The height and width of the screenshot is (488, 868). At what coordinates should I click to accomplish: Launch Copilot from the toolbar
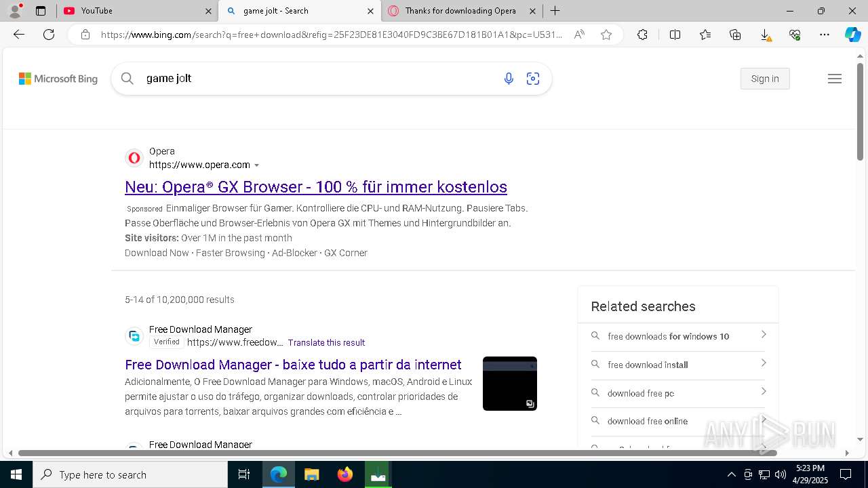click(852, 35)
